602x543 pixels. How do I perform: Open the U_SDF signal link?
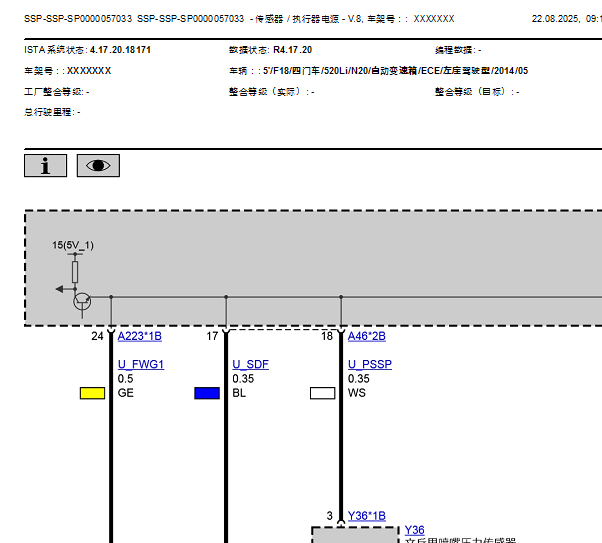coord(250,364)
